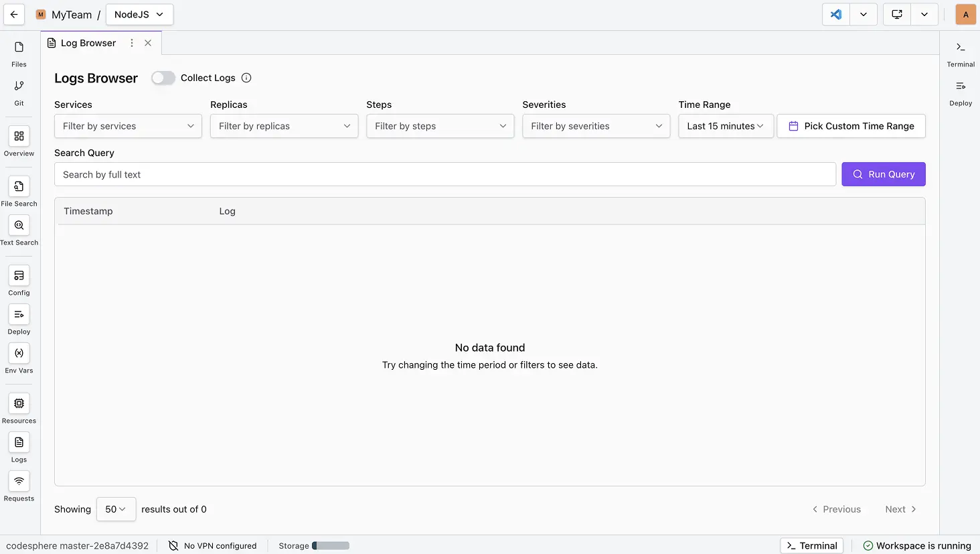The width and height of the screenshot is (980, 554).
Task: Click codesphere master-2e8a7d4392 version text
Action: [x=78, y=545]
